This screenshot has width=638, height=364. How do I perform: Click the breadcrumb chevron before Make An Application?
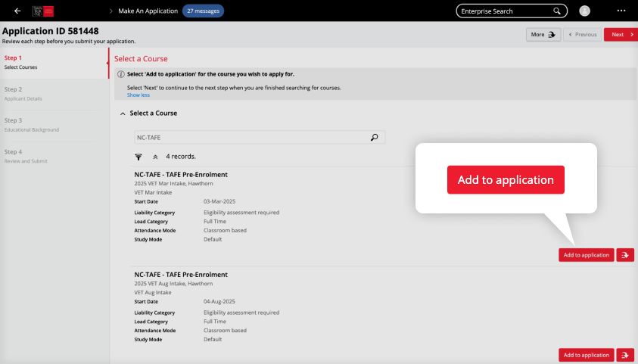(110, 11)
